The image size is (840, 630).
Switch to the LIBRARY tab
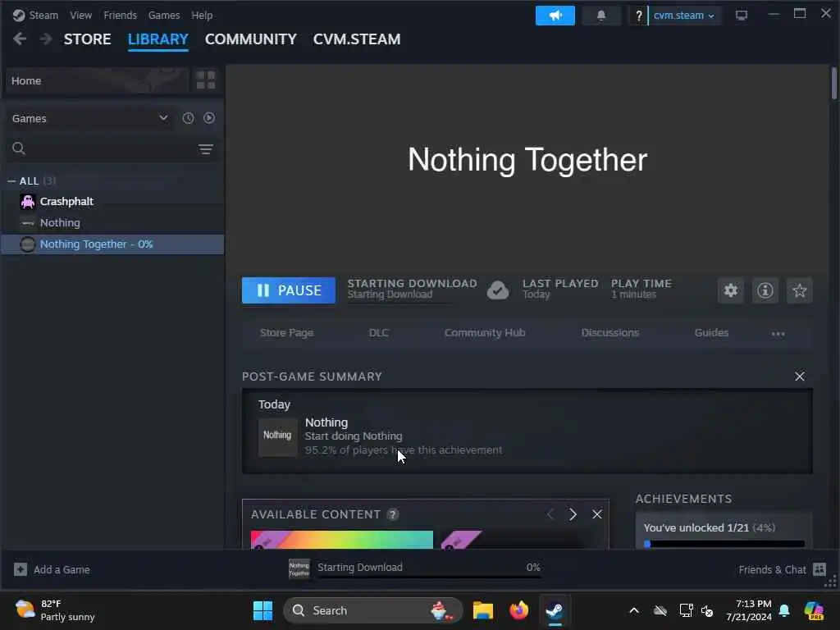pos(158,39)
